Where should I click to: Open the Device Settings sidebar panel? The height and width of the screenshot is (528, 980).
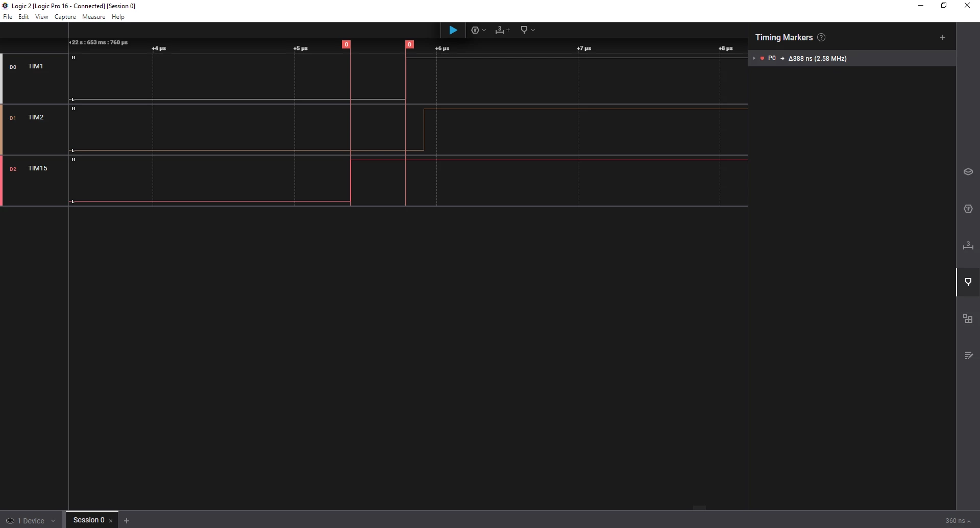(968, 172)
